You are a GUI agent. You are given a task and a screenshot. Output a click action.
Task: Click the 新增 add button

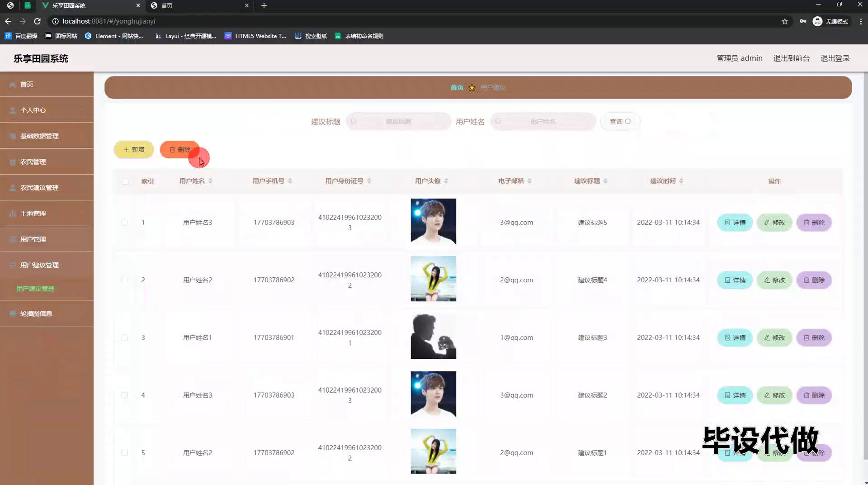pyautogui.click(x=134, y=149)
